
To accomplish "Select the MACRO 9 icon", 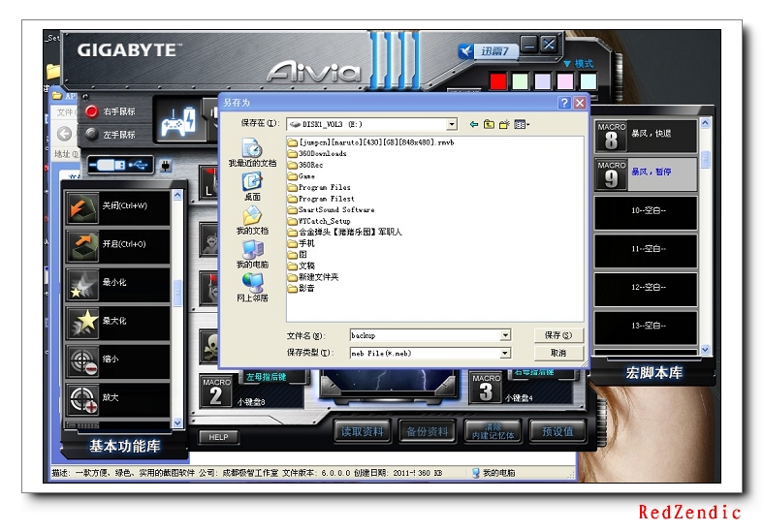I will coord(611,174).
